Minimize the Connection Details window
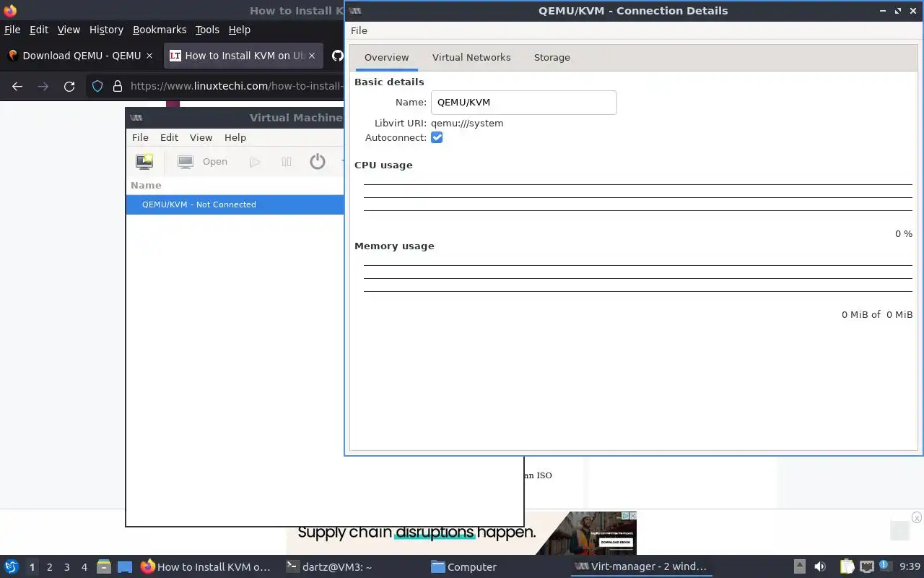 883,11
